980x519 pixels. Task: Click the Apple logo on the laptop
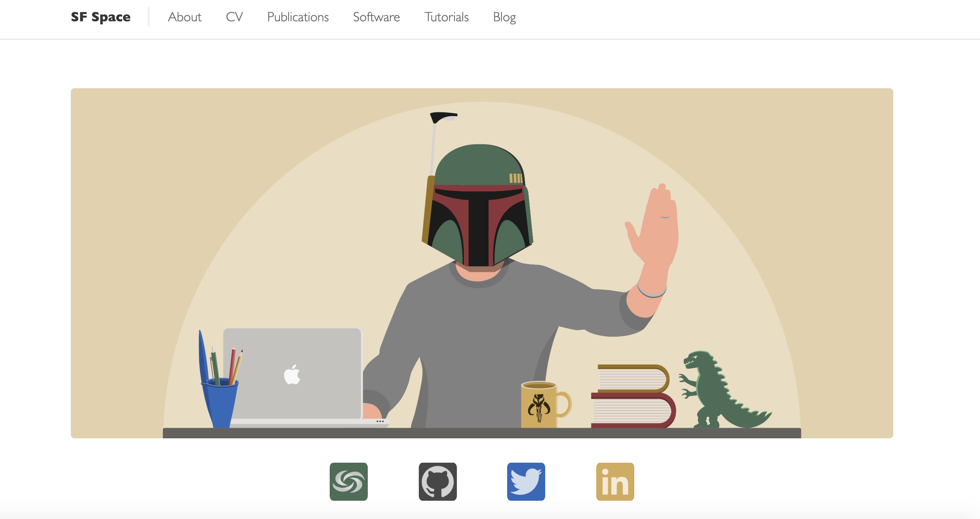tap(292, 375)
